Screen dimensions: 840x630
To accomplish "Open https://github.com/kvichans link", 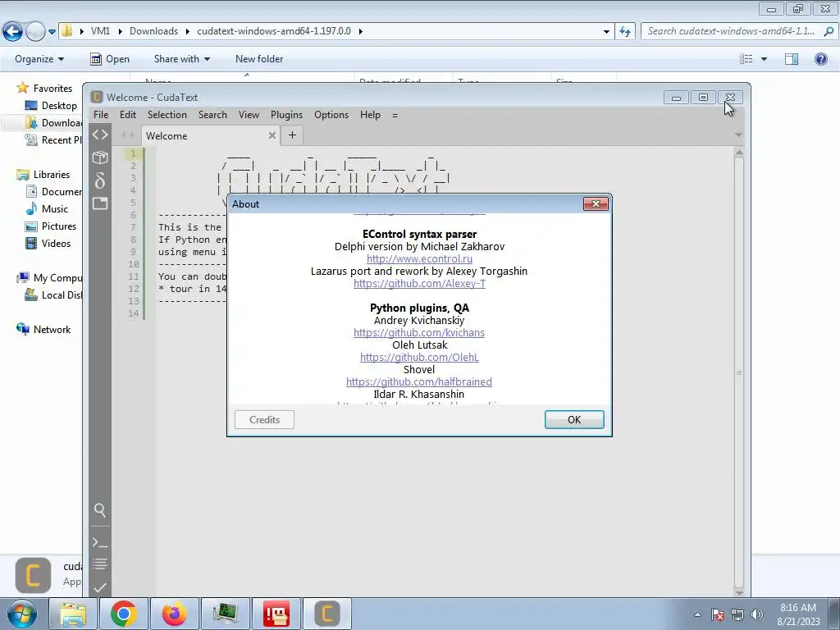I will tap(419, 333).
